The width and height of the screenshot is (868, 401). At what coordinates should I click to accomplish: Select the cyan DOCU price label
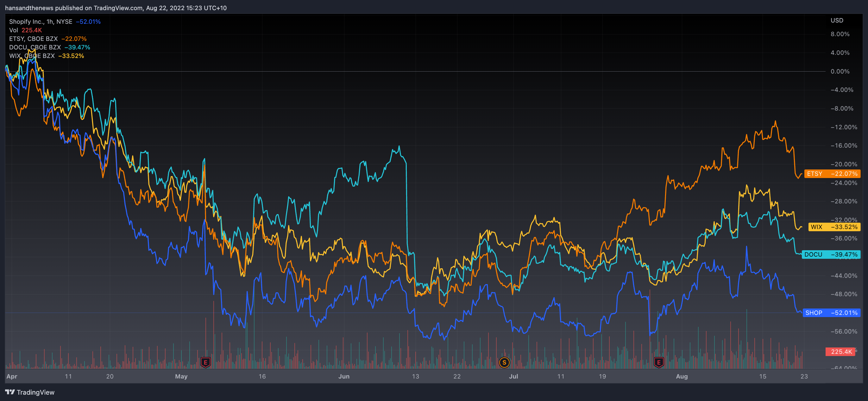point(831,255)
